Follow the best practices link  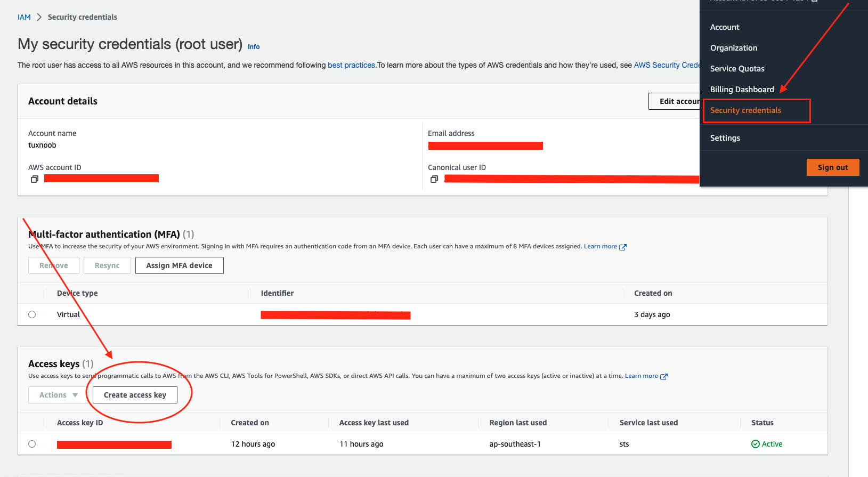(351, 65)
